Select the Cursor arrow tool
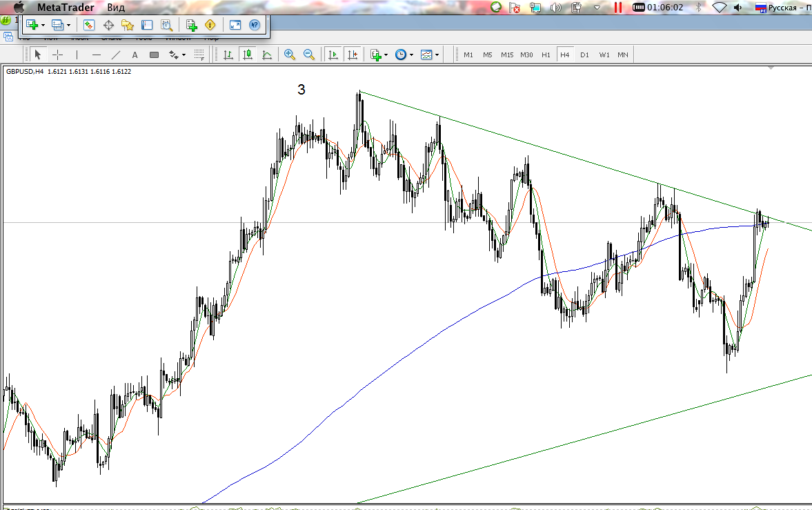The image size is (812, 510). coord(37,55)
